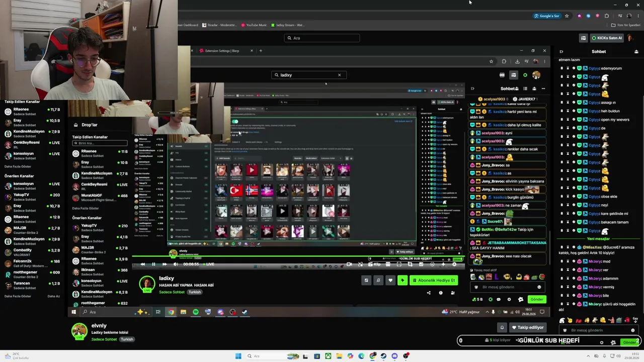Click the KICKs Satın Al button
This screenshot has height=362, width=644.
(x=607, y=38)
